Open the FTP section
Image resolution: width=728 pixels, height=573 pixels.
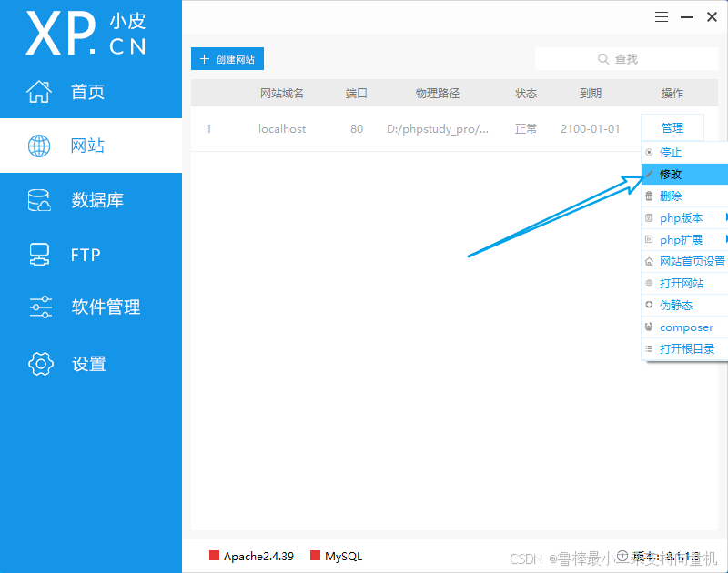[x=90, y=255]
